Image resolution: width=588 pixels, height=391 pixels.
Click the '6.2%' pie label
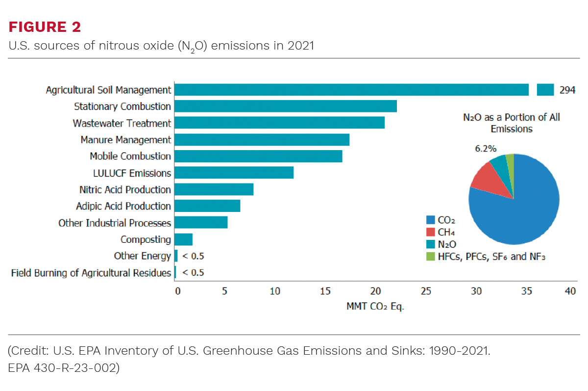(x=485, y=148)
